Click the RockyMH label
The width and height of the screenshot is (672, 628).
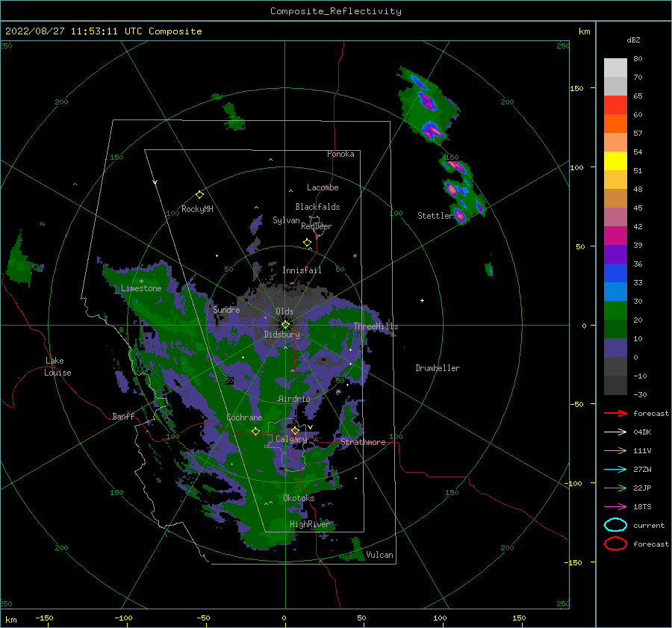[197, 209]
